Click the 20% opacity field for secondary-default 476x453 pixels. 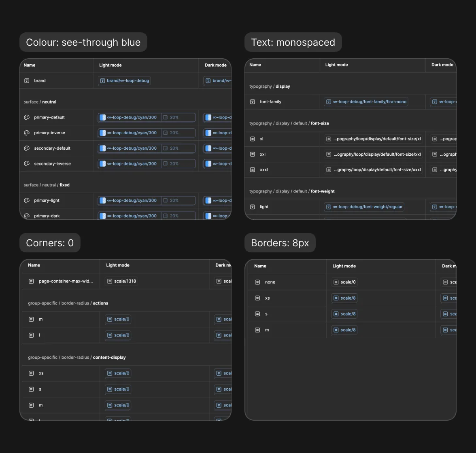tap(178, 148)
